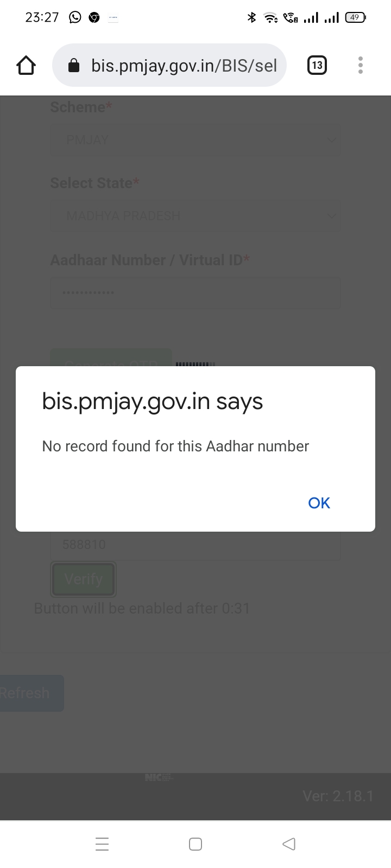Image resolution: width=391 pixels, height=868 pixels.
Task: Open the tab switcher showing 13
Action: (317, 66)
